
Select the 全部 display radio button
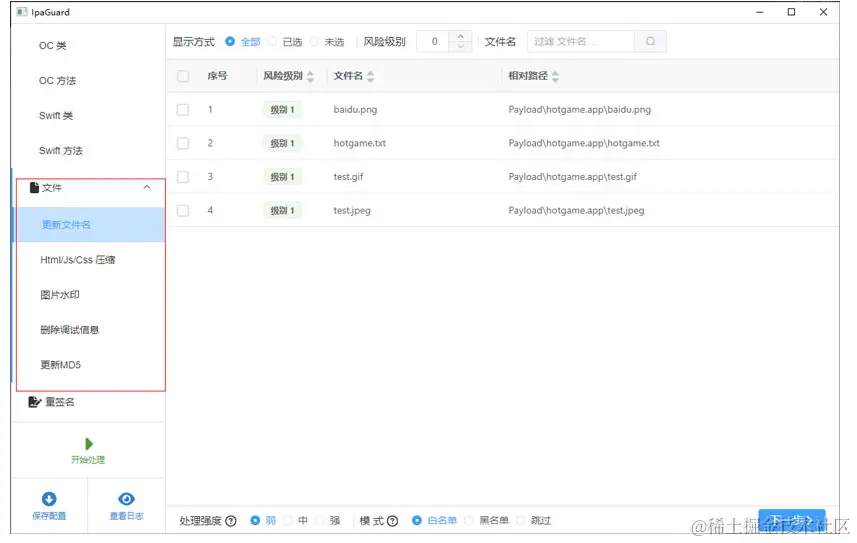tap(230, 42)
